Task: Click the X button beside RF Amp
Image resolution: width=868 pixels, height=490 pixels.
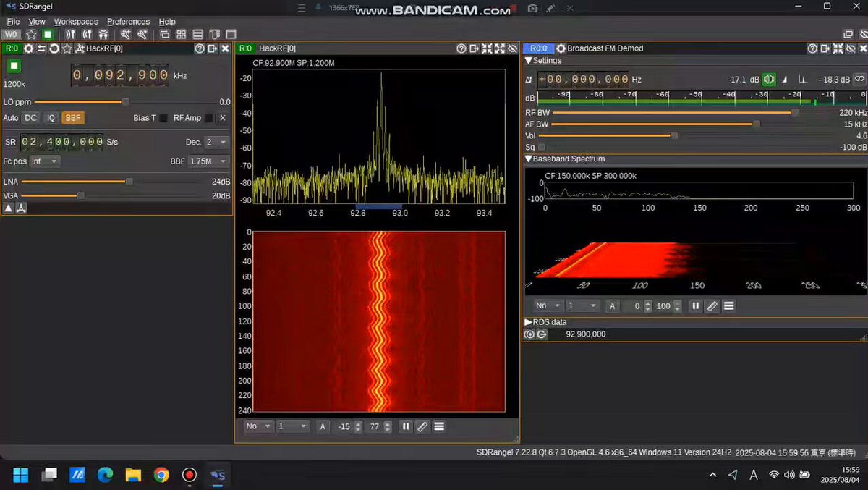Action: tap(223, 118)
